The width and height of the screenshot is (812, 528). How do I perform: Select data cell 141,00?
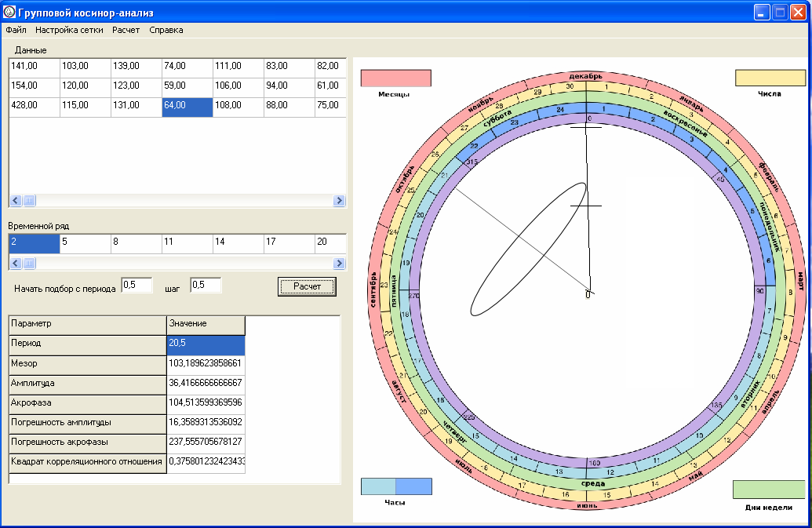[35, 67]
